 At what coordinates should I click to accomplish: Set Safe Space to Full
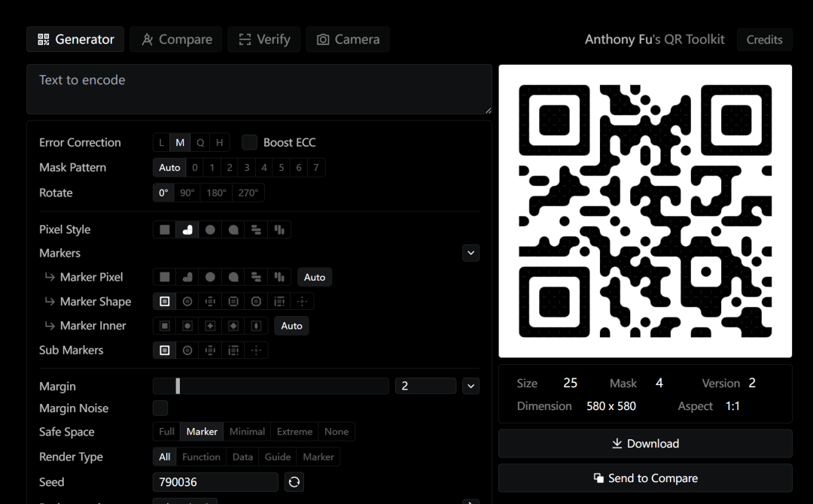click(x=166, y=432)
